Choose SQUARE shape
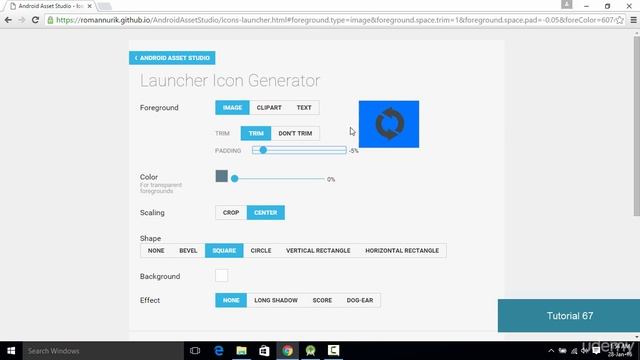The image size is (640, 360). pos(224,251)
